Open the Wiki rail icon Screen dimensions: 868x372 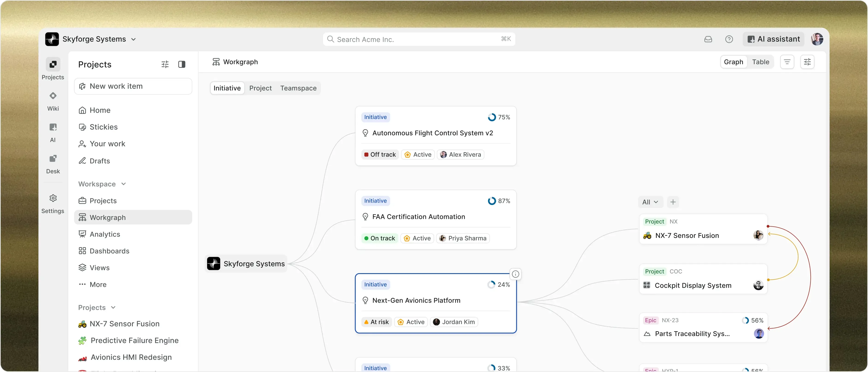(x=53, y=96)
